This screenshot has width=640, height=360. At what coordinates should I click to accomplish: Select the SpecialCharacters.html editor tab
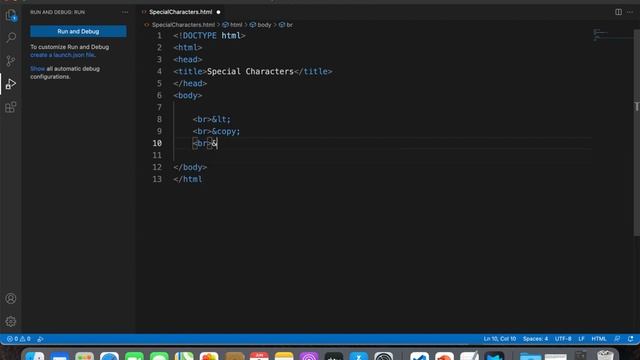[181, 12]
